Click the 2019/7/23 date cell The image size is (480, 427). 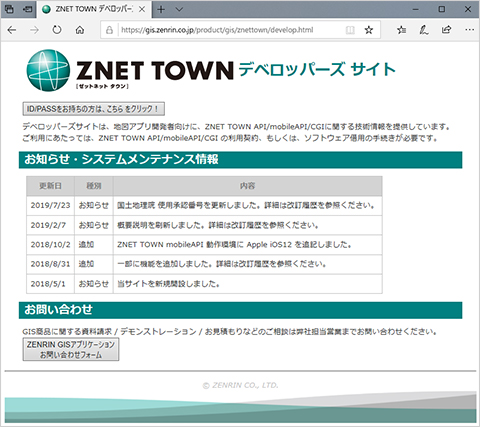[x=50, y=205]
